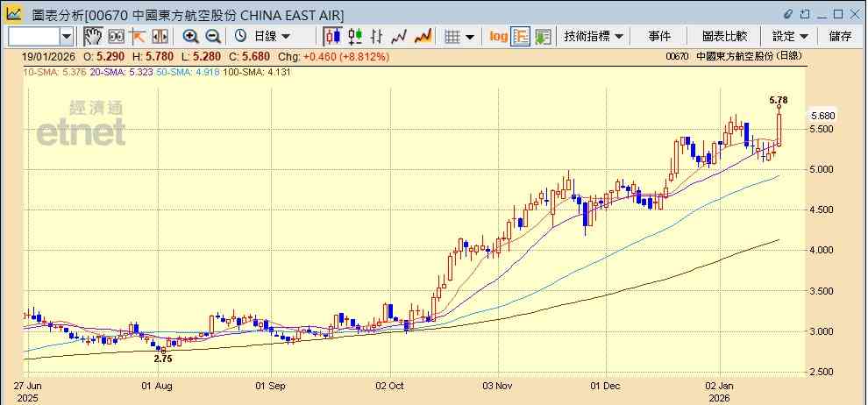Switch to orange area chart type

423,37
